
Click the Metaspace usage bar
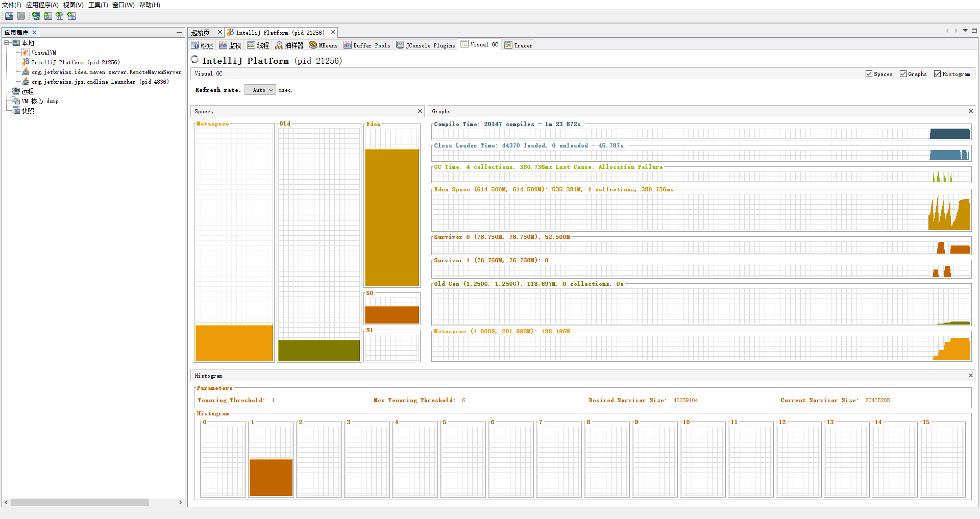234,343
